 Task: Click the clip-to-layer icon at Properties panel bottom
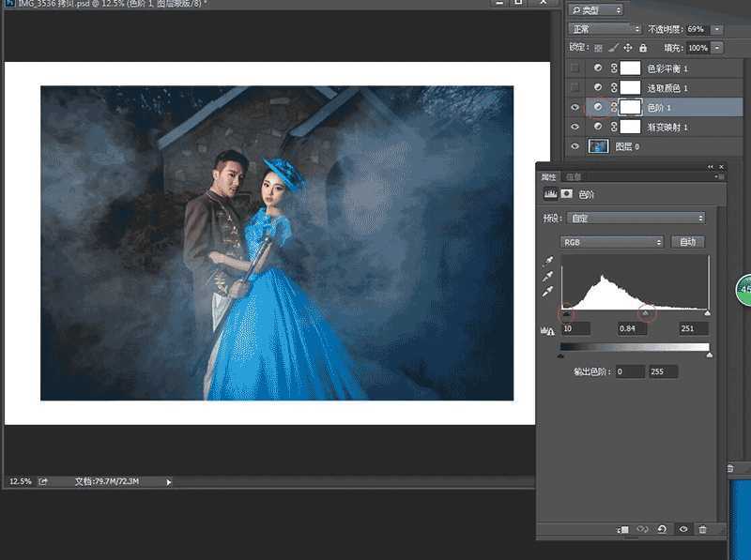click(x=622, y=530)
